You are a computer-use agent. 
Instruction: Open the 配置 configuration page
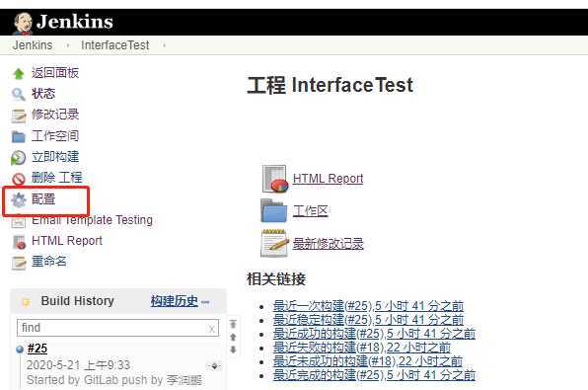(43, 198)
